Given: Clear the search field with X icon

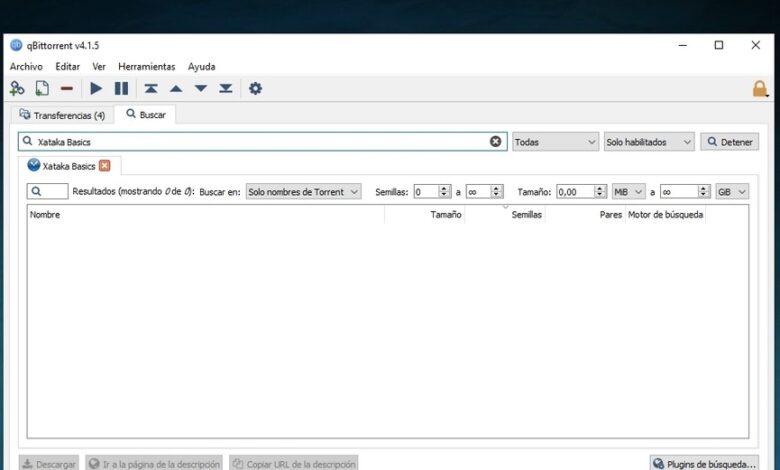Looking at the screenshot, I should tap(495, 142).
